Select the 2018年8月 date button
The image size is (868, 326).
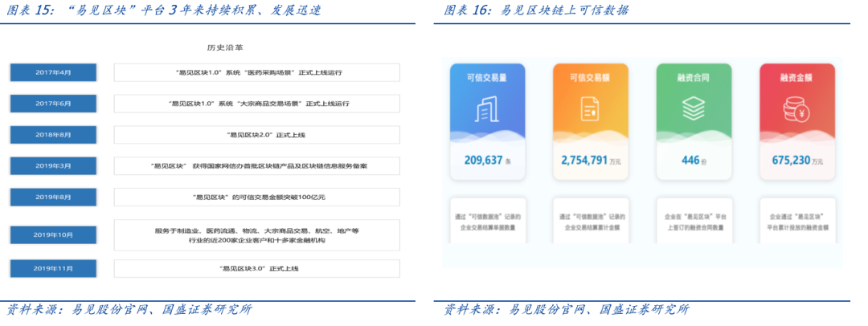coord(53,135)
